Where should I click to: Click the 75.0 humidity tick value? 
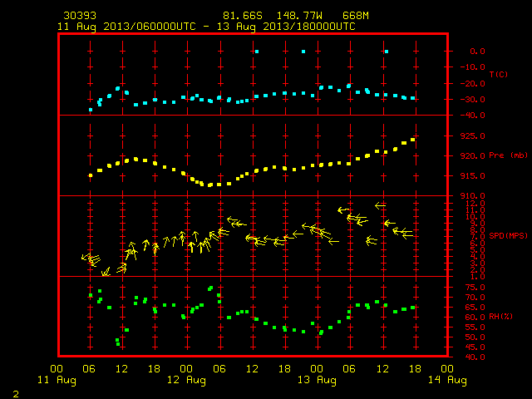475,288
